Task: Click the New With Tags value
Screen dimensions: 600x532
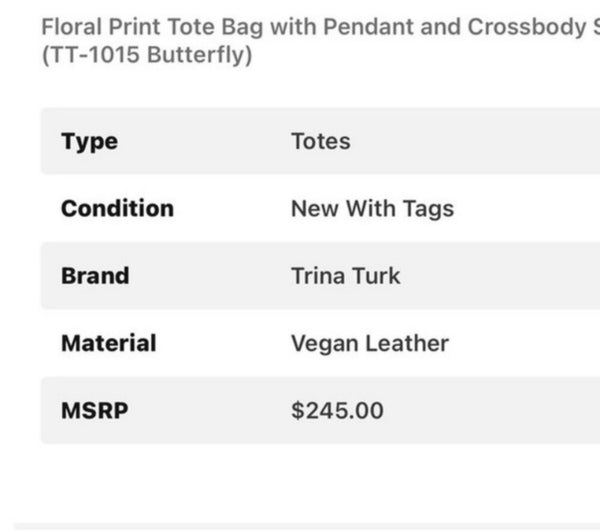Action: pyautogui.click(x=372, y=209)
